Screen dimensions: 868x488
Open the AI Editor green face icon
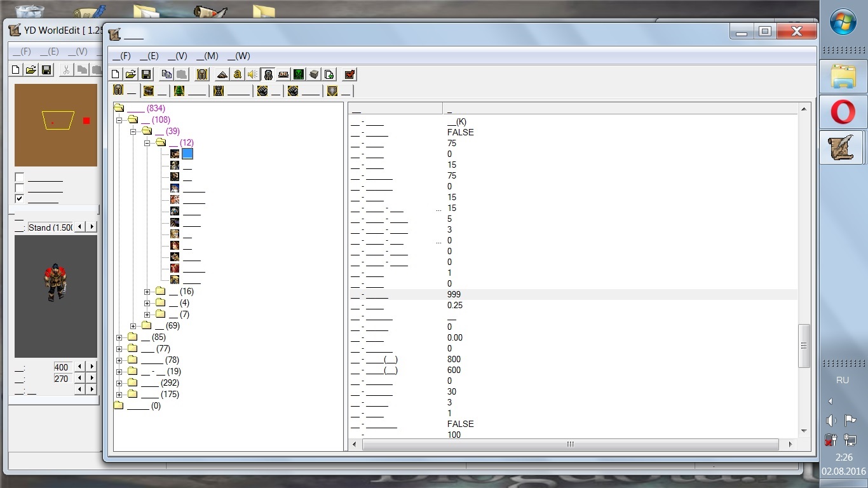(299, 74)
